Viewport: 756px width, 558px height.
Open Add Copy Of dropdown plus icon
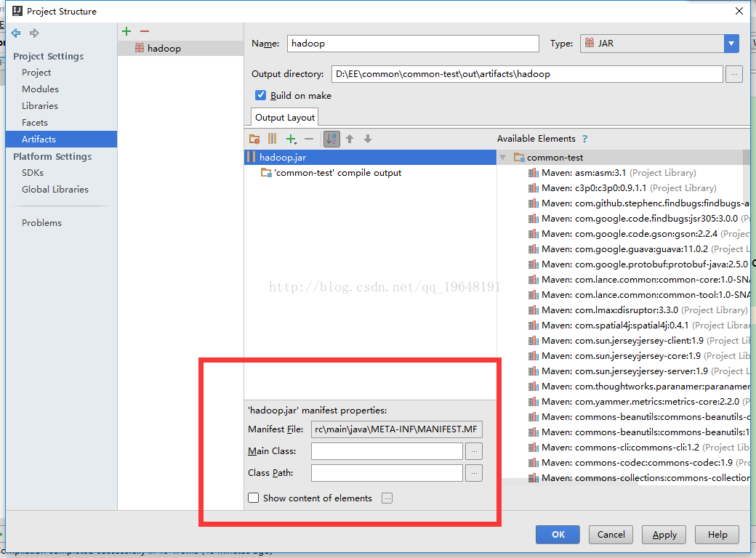tap(291, 139)
